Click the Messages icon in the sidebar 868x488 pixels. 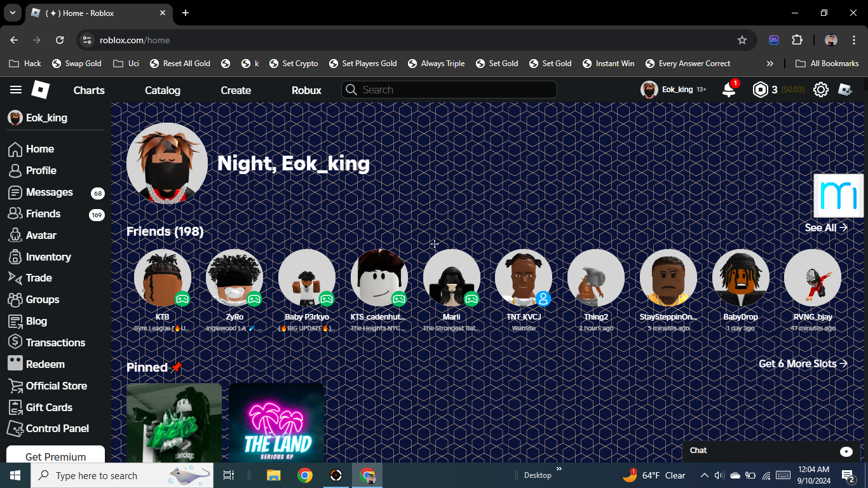[15, 193]
